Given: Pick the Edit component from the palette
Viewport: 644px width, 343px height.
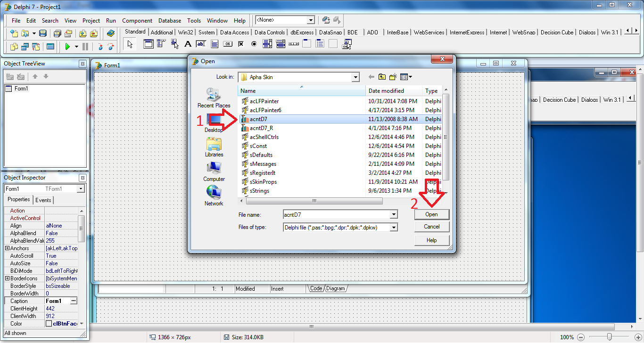Looking at the screenshot, I should pos(200,44).
